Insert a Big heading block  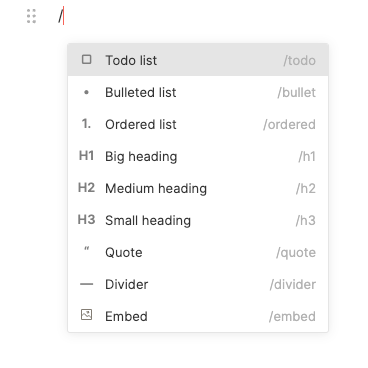pos(198,156)
